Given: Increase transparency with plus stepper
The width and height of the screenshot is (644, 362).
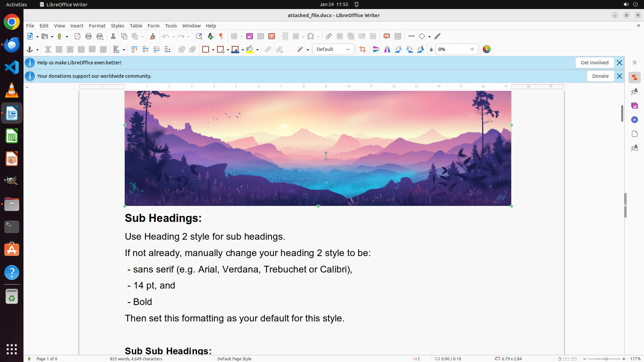Looking at the screenshot, I should click(x=472, y=50).
